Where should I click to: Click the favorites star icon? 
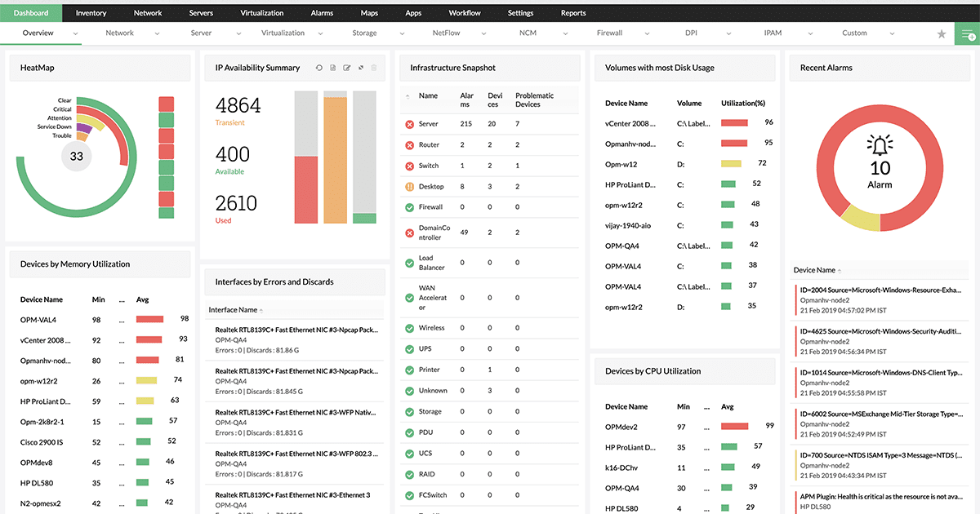[942, 34]
